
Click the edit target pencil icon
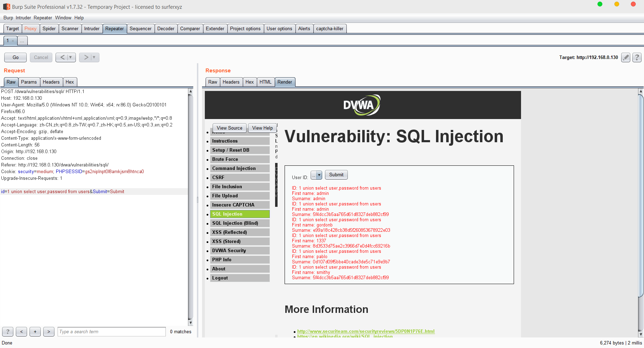(x=626, y=58)
